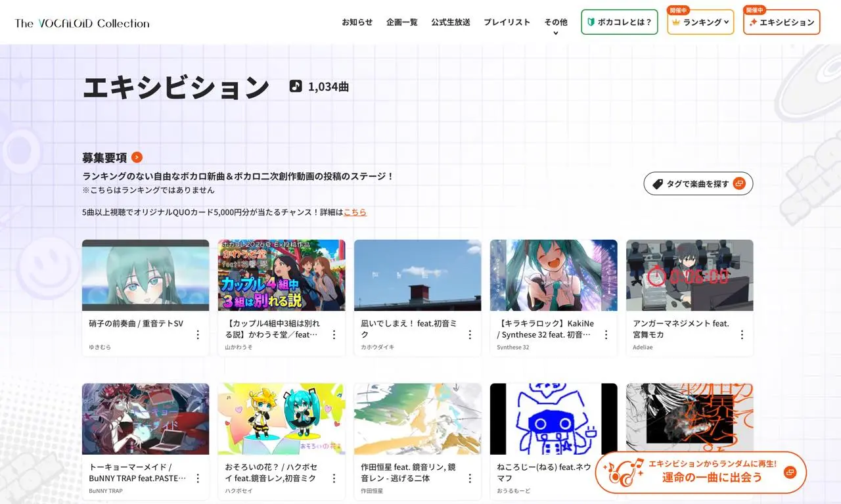Image resolution: width=841 pixels, height=504 pixels.
Task: Click title 凪いでしまえ！ feat.初音ミク
Action: (x=409, y=329)
